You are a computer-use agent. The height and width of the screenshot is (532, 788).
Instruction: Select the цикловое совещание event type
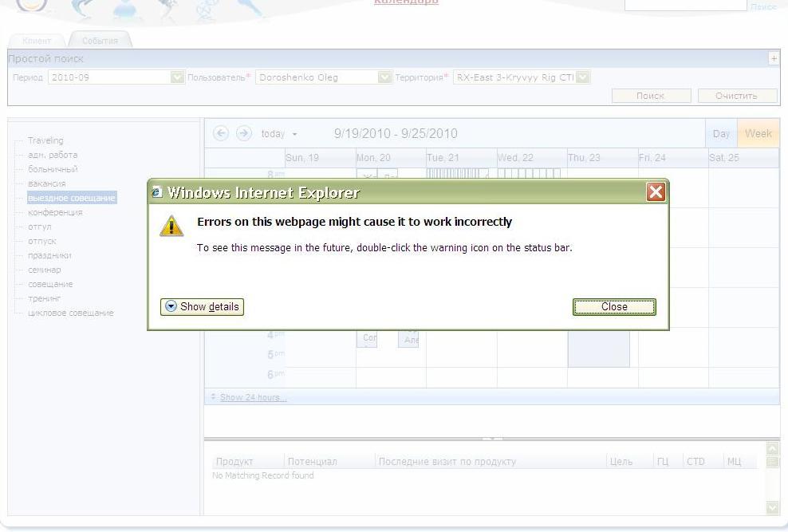71,313
